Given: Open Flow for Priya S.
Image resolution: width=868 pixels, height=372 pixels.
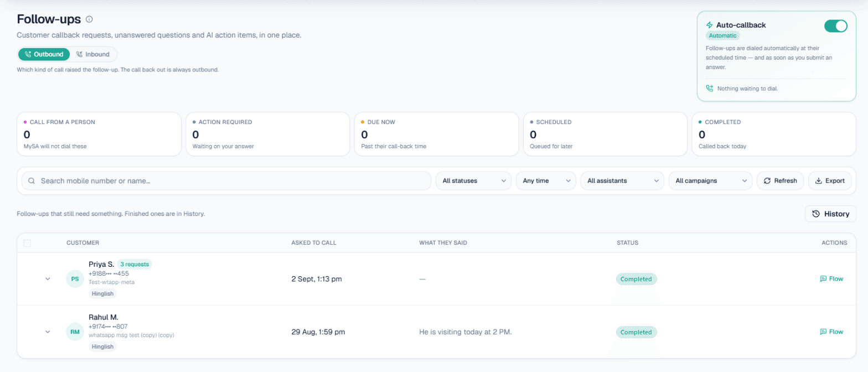Looking at the screenshot, I should [831, 278].
